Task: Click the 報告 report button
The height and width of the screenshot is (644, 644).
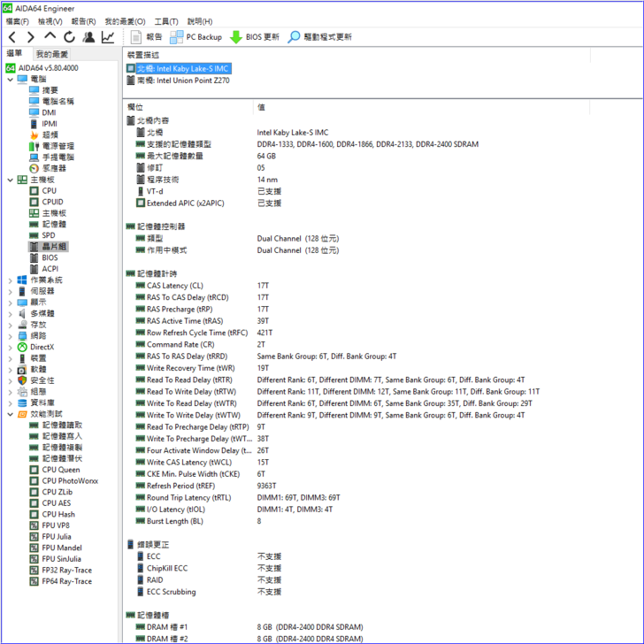Action: point(147,37)
